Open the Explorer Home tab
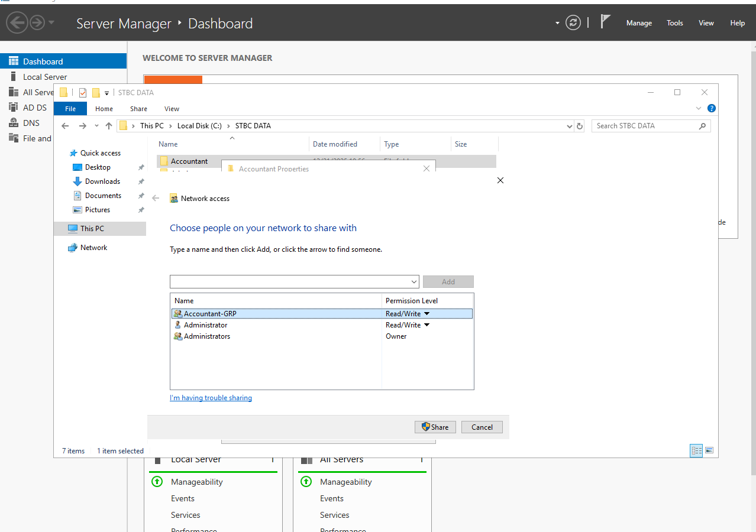This screenshot has height=532, width=756. point(104,109)
